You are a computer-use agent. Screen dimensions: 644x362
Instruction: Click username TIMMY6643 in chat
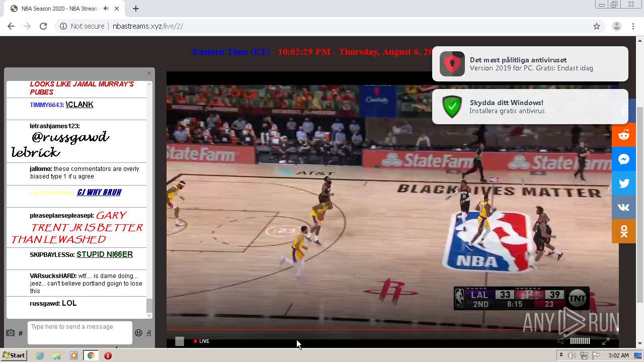click(47, 105)
